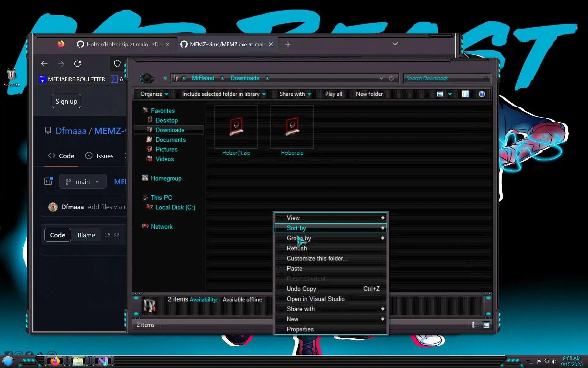Click the New folder toolbar button

tap(369, 94)
